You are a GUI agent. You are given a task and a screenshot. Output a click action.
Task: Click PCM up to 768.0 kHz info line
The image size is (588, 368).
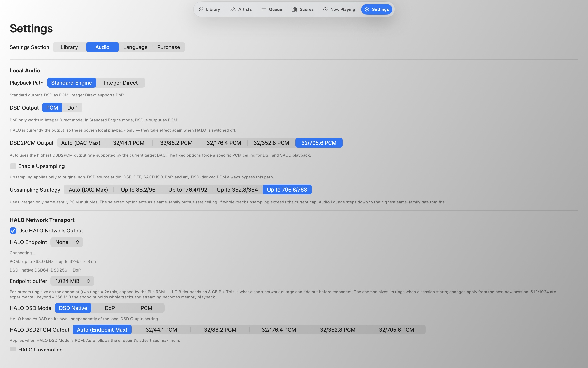(x=53, y=262)
